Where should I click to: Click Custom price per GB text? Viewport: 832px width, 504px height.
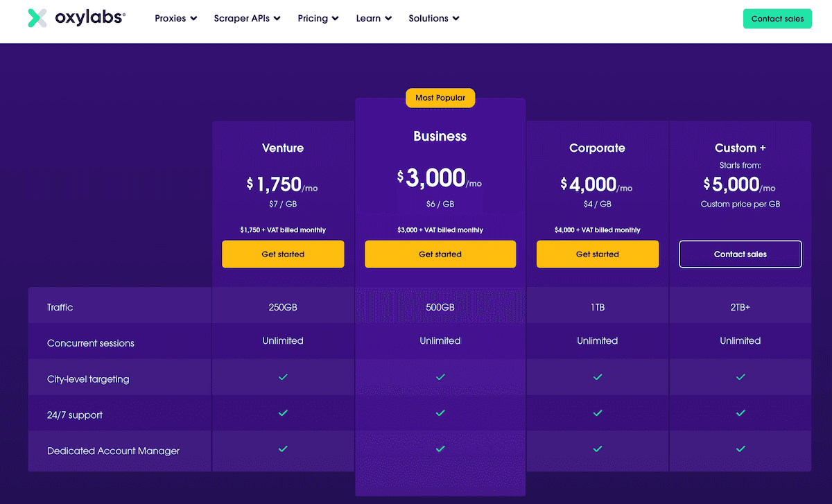(x=740, y=204)
